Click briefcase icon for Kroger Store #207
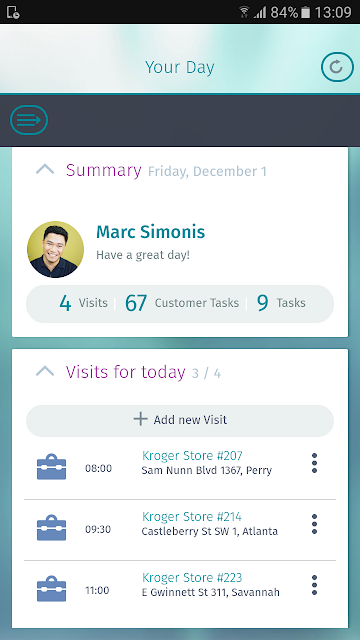 (51, 467)
